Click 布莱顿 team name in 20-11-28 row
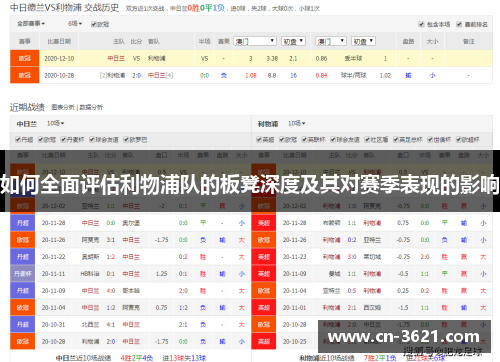500x362 pixels. [x=331, y=223]
